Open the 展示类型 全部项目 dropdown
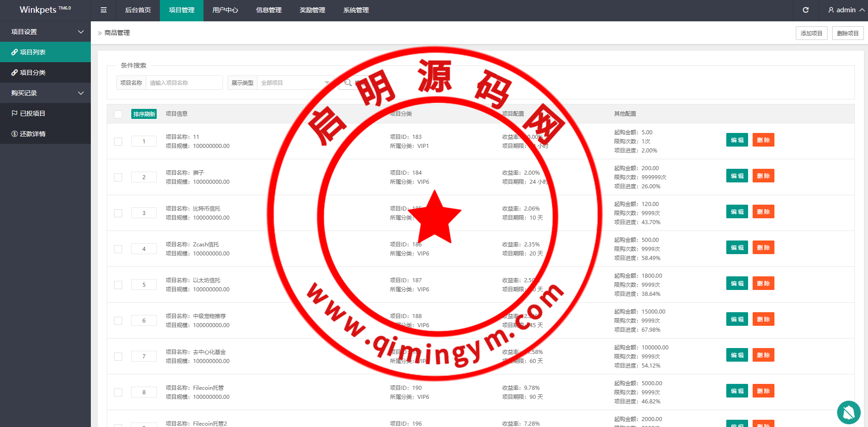The image size is (868, 427). click(x=294, y=83)
